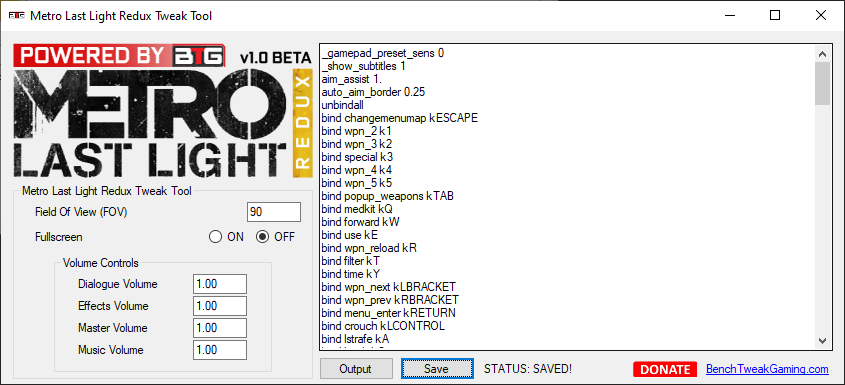845x385 pixels.
Task: Maximize the Tweak Tool window
Action: pos(775,16)
